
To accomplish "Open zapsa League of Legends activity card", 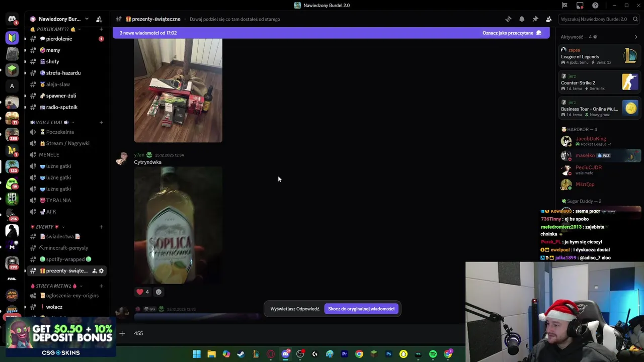I will pos(599,56).
